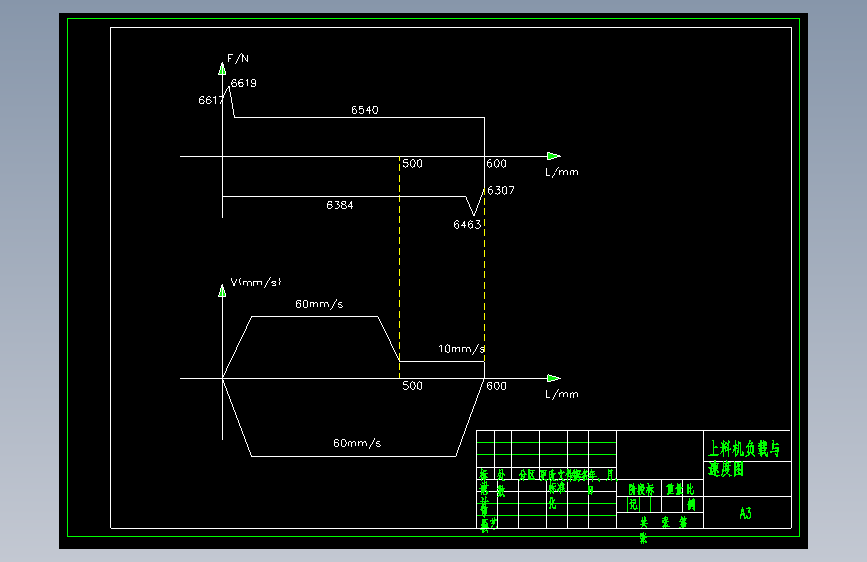Click the L/mm label of the velocity graph
The width and height of the screenshot is (867, 562).
(x=562, y=394)
